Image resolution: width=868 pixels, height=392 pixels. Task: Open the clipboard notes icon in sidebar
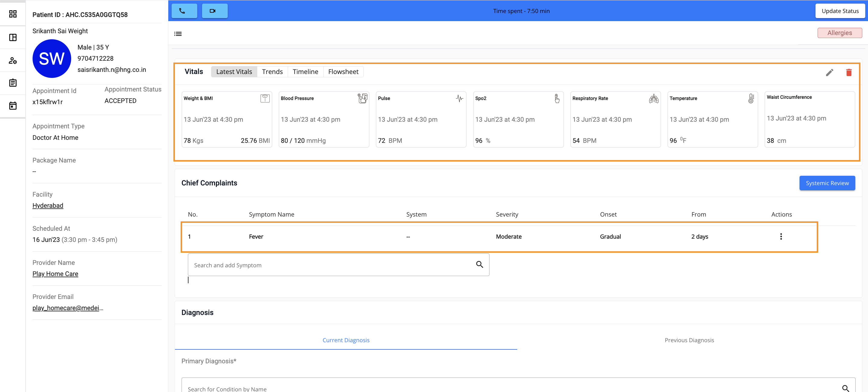13,83
